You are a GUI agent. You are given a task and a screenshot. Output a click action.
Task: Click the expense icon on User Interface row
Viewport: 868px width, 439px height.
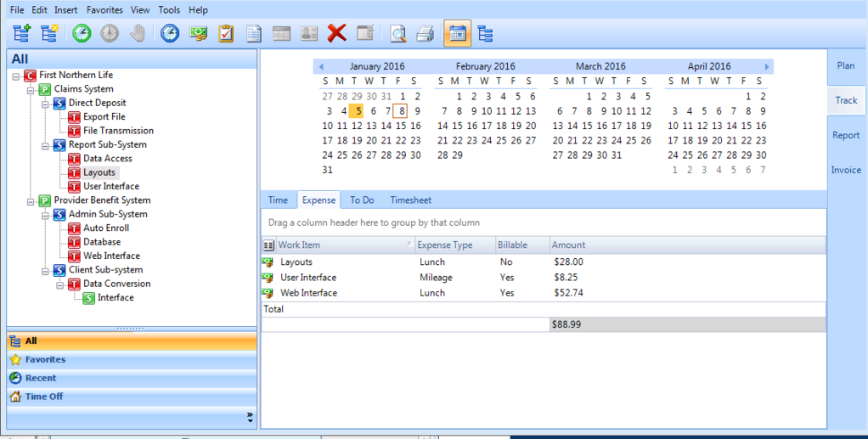pyautogui.click(x=268, y=278)
